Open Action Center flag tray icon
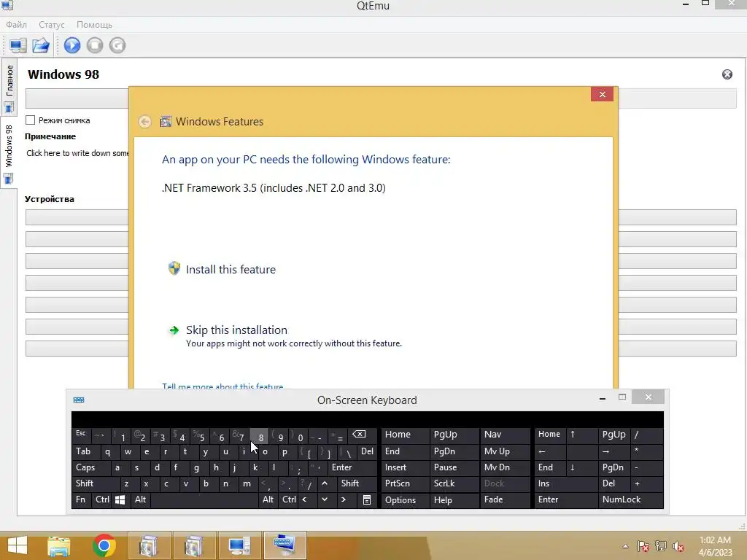This screenshot has height=560, width=747. [x=643, y=546]
